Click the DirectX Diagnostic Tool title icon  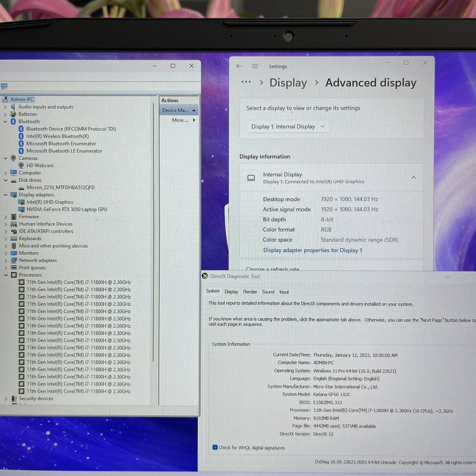[205, 276]
